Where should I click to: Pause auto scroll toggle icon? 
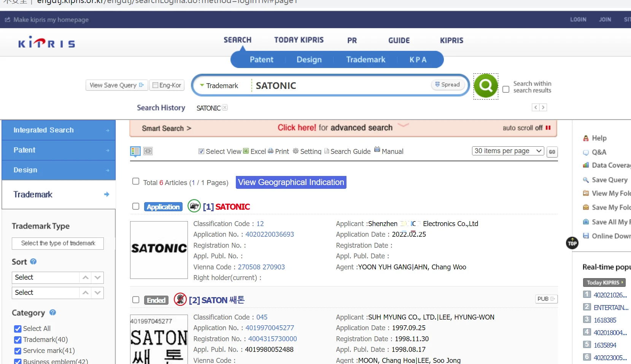(x=548, y=128)
